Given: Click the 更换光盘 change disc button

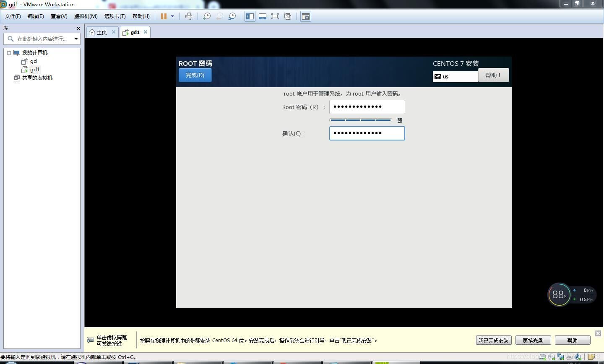Looking at the screenshot, I should tap(533, 341).
